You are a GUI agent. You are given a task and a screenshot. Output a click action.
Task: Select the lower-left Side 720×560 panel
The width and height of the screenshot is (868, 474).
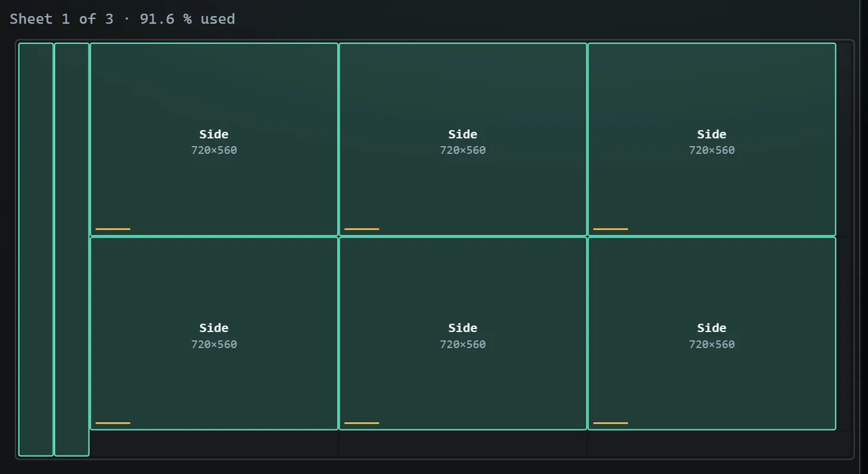click(x=214, y=333)
